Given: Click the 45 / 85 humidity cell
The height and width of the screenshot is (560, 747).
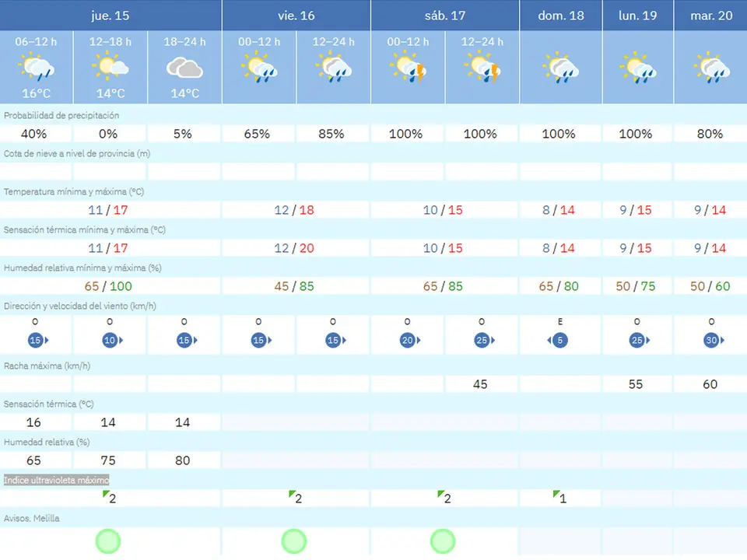Looking at the screenshot, I should coord(296,286).
